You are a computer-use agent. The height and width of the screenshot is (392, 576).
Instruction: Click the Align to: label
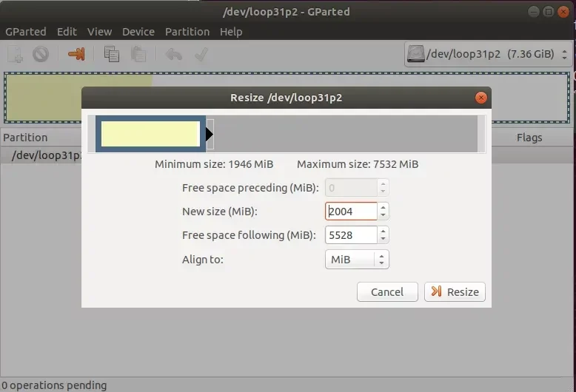(203, 260)
